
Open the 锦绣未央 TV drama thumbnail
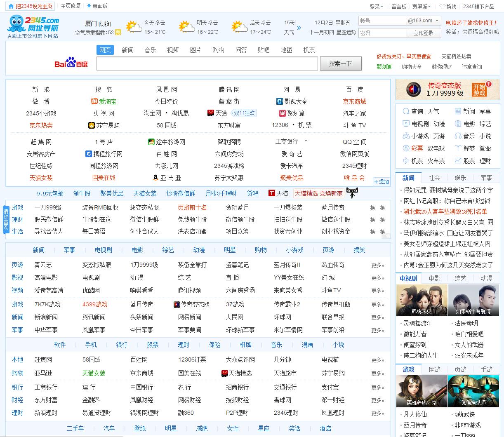pos(422,300)
